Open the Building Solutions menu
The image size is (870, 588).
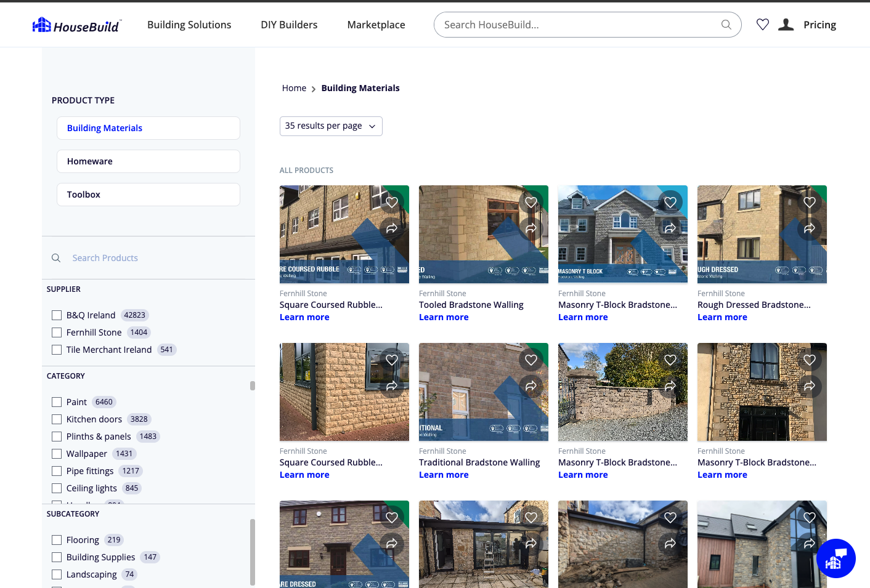coord(189,25)
